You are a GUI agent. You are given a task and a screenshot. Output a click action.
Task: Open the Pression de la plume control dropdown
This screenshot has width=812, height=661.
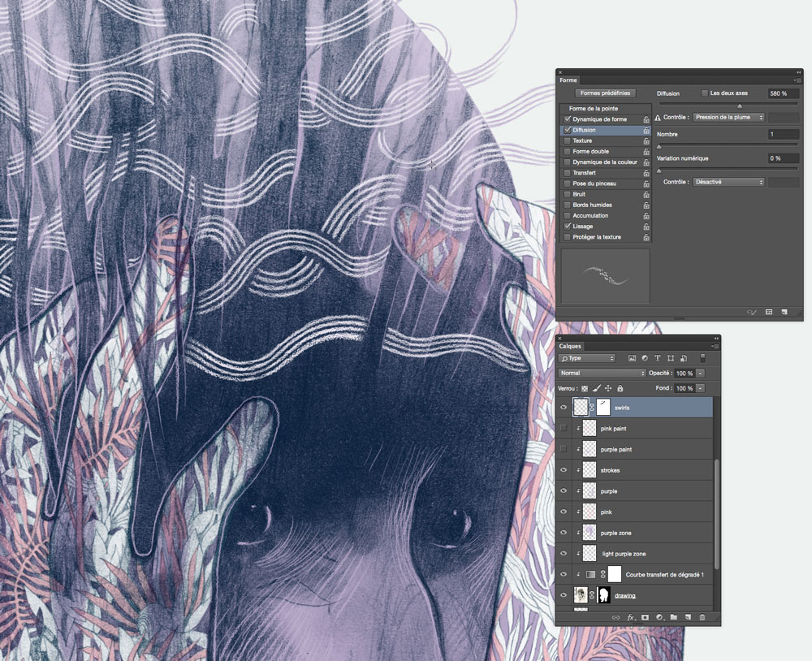pos(728,118)
